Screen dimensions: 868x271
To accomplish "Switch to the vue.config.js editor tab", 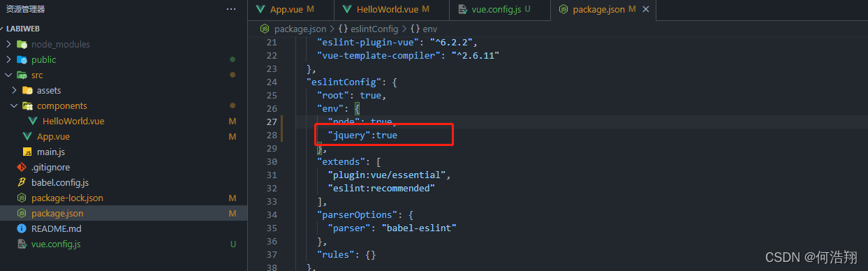I will [x=499, y=9].
